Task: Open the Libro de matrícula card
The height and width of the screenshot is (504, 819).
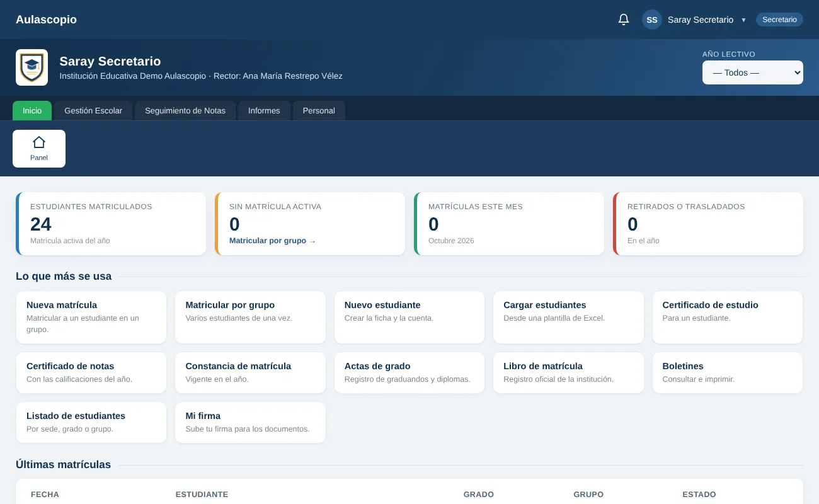Action: tap(568, 372)
